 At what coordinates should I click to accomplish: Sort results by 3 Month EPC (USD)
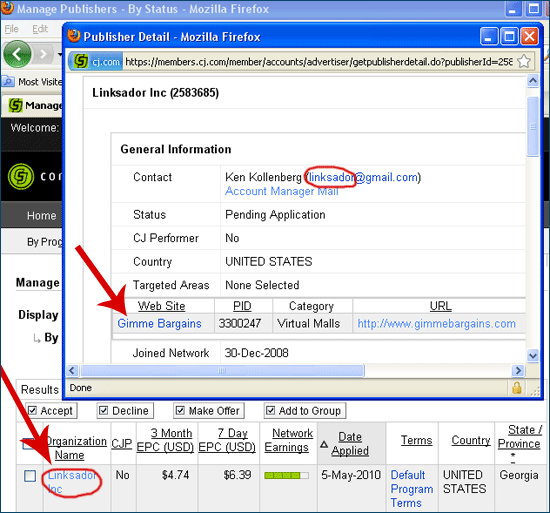coord(165,440)
